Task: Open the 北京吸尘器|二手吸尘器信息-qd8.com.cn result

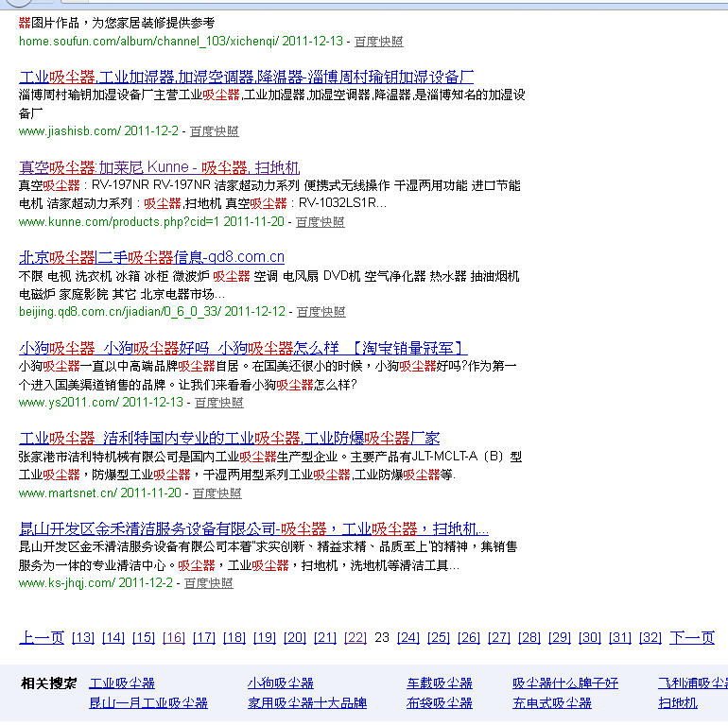Action: point(151,258)
